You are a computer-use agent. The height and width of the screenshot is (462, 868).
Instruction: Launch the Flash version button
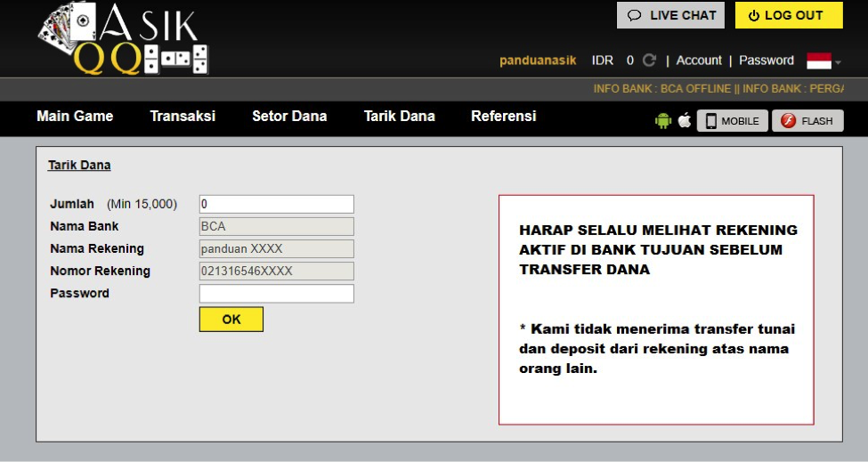[807, 121]
